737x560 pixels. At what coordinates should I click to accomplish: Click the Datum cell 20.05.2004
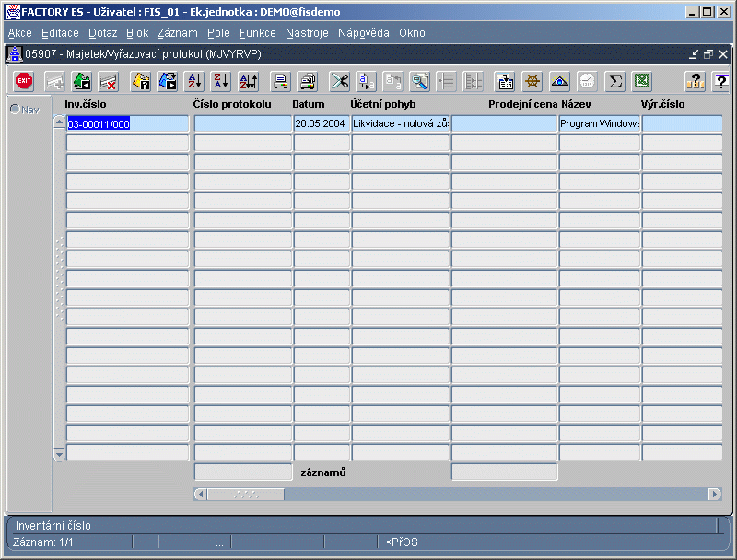322,123
